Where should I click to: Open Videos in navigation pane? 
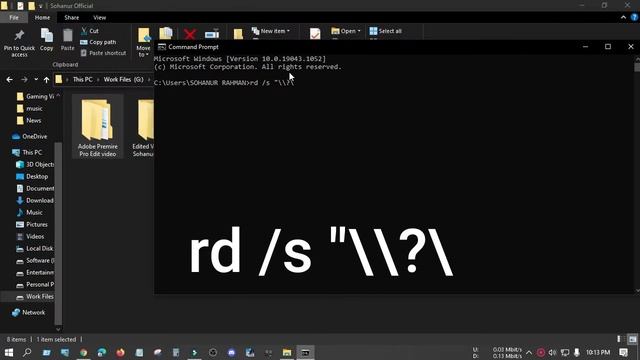click(35, 236)
